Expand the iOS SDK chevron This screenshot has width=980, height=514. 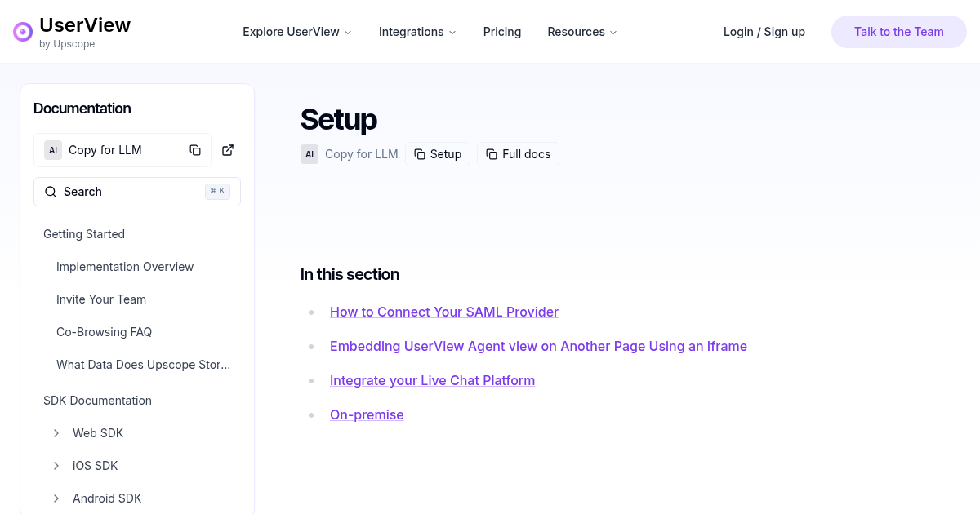tap(56, 466)
